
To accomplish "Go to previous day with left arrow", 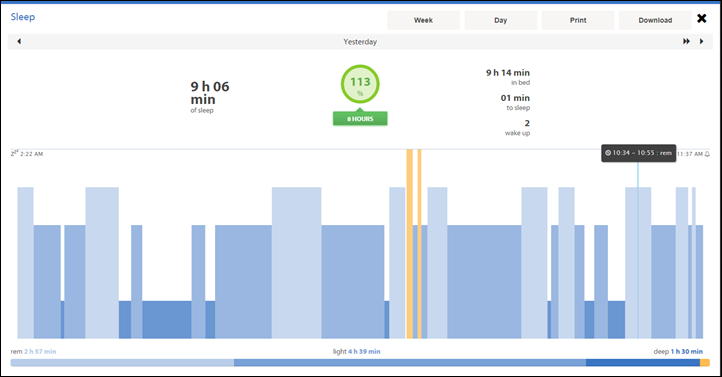I will pos(19,41).
